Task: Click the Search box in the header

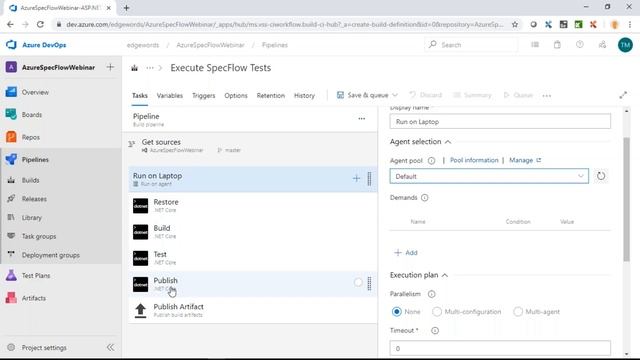Action: tap(471, 44)
